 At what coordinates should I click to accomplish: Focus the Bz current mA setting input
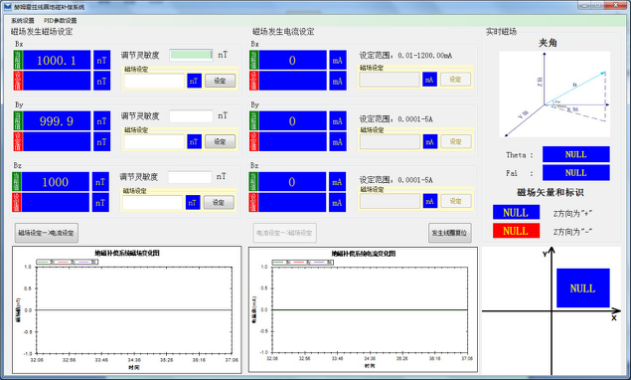[x=390, y=201]
